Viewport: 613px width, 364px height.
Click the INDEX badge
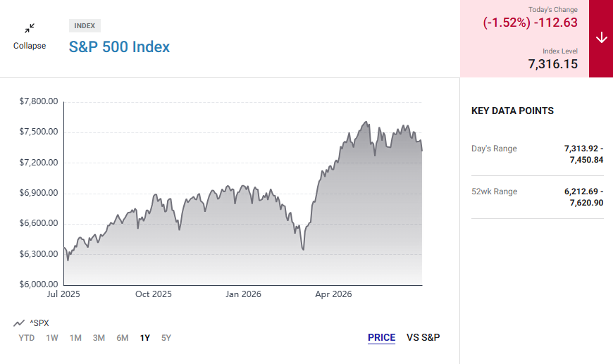(x=85, y=26)
